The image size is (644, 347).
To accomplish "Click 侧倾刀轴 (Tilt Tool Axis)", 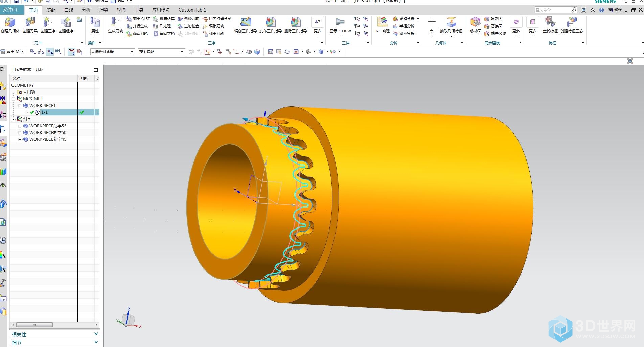I will click(188, 19).
